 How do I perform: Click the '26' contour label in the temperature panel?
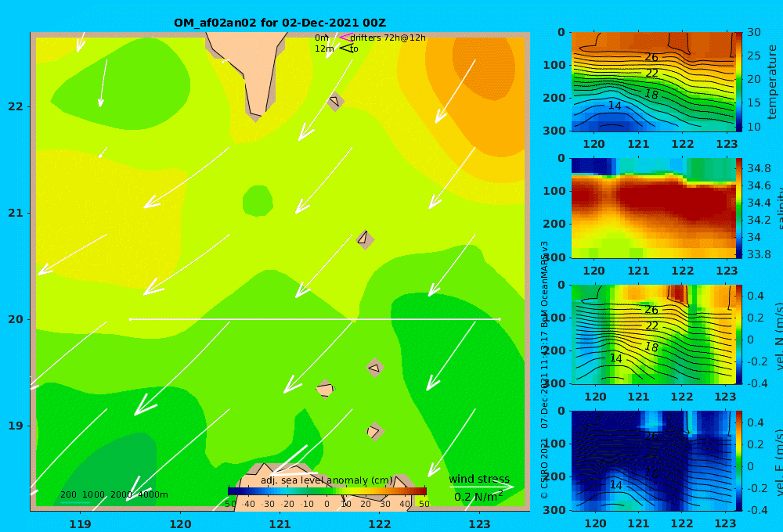pyautogui.click(x=651, y=57)
